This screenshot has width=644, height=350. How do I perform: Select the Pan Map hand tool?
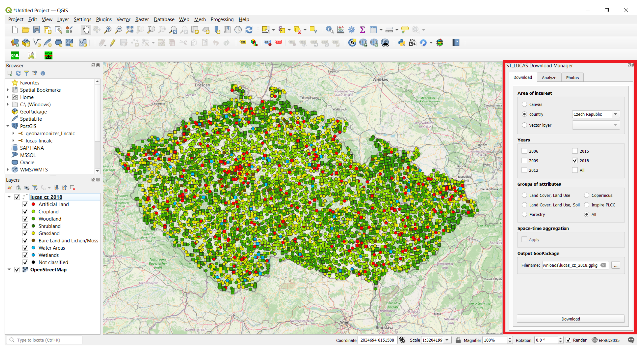tap(86, 30)
